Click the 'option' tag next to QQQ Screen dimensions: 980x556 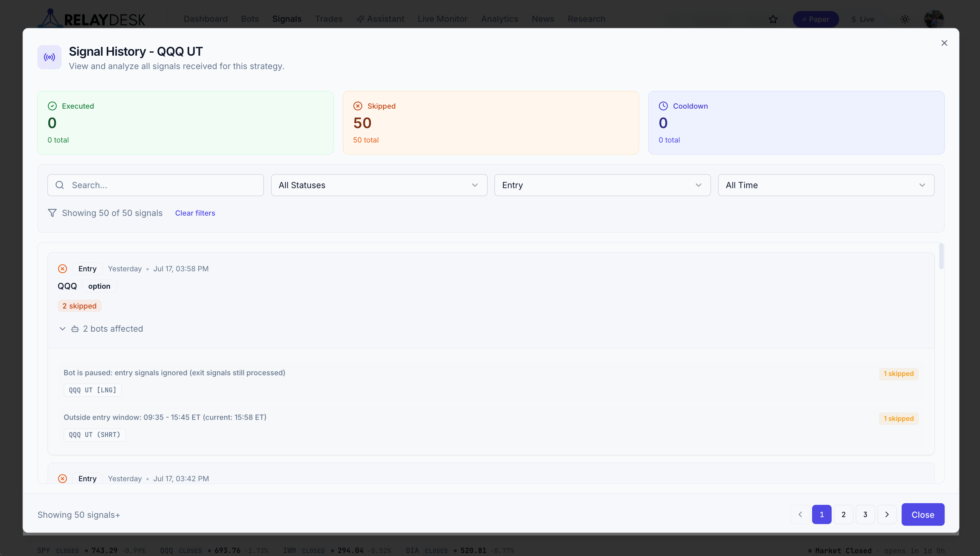tap(99, 286)
